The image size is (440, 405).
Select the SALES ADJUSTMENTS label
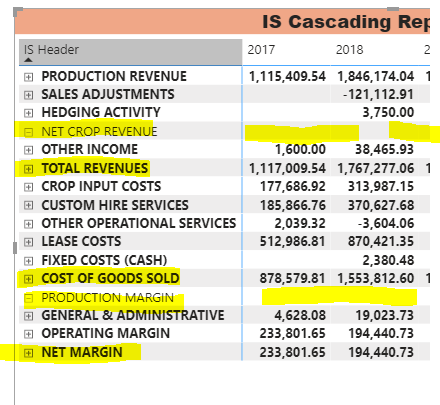[108, 94]
